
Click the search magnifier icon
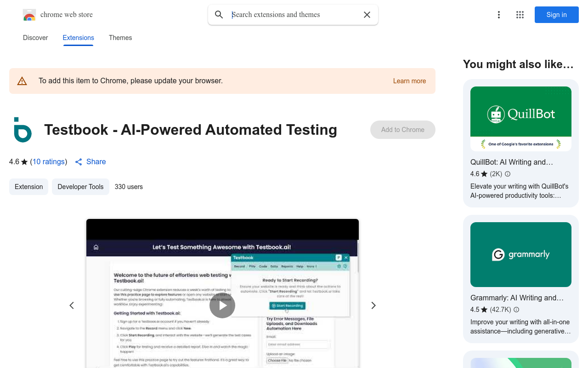click(219, 15)
